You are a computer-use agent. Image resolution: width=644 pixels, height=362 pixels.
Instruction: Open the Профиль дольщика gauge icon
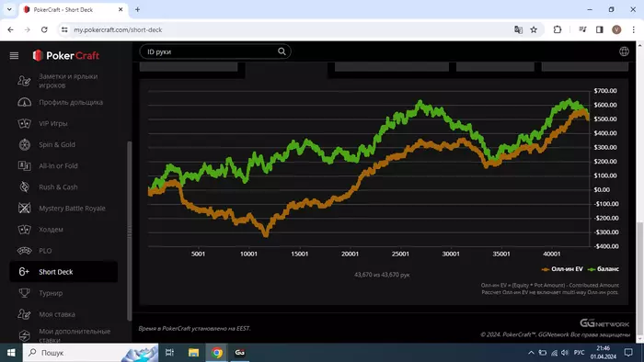24,102
